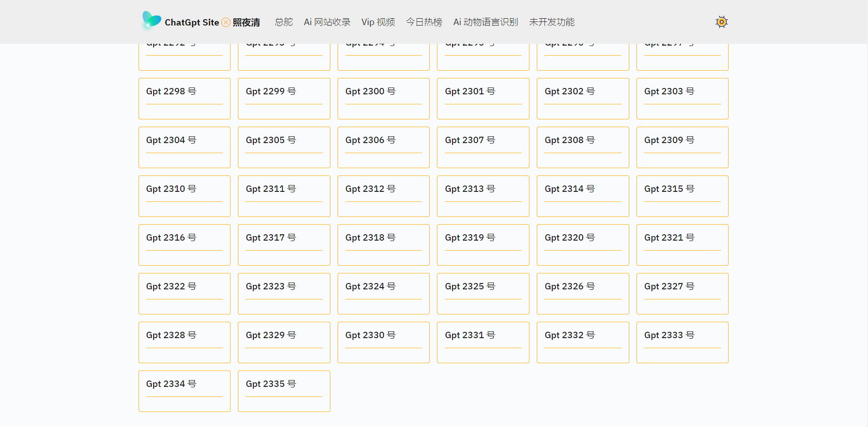The height and width of the screenshot is (427, 868).
Task: Click 未开发功能 nav item
Action: point(551,22)
